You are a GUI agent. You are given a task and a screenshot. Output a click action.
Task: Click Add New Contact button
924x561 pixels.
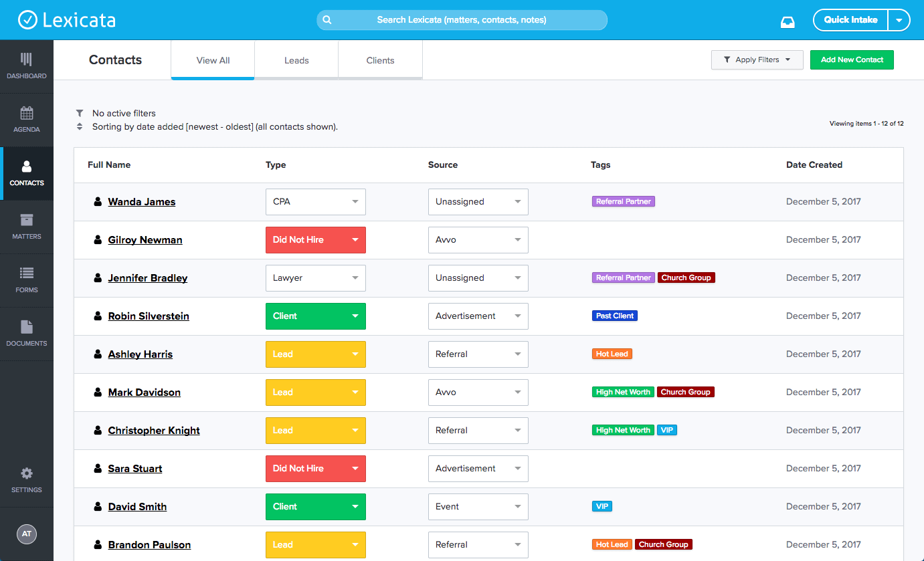tap(852, 60)
